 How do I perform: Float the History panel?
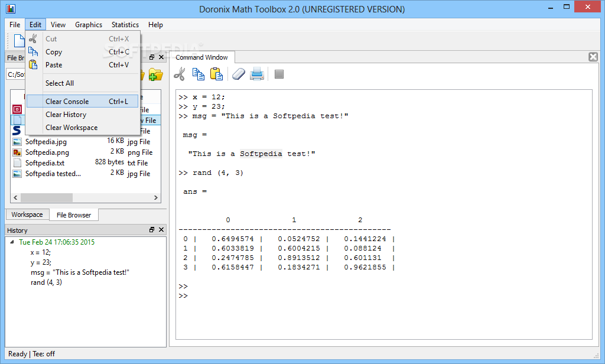[152, 230]
